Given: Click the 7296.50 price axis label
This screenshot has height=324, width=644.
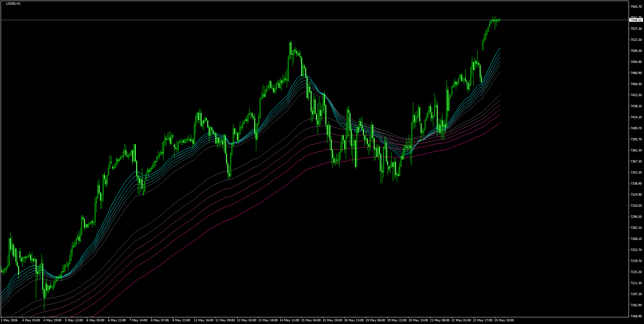Looking at the screenshot, I should [636, 217].
